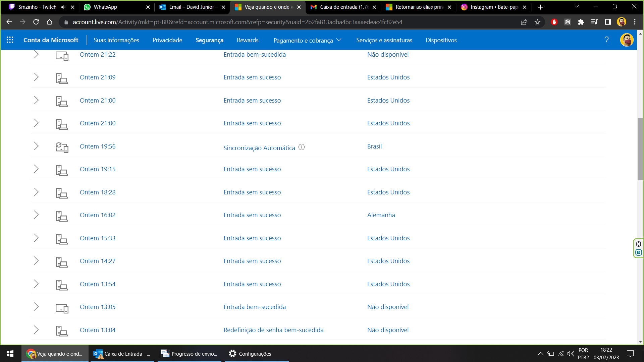Mute the Smzinho Twitch tab audio icon
Image resolution: width=644 pixels, height=362 pixels.
coord(64,7)
